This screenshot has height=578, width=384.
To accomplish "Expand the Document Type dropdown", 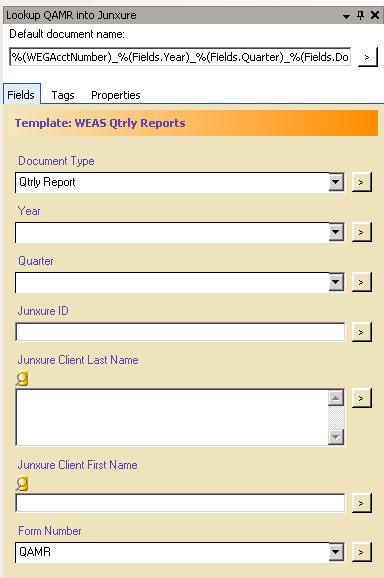I will [x=336, y=182].
